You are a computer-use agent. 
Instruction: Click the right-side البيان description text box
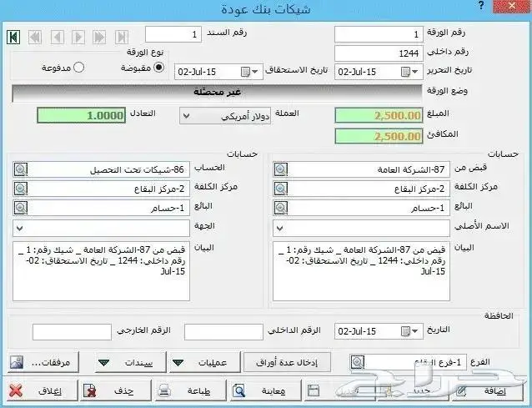tap(361, 271)
